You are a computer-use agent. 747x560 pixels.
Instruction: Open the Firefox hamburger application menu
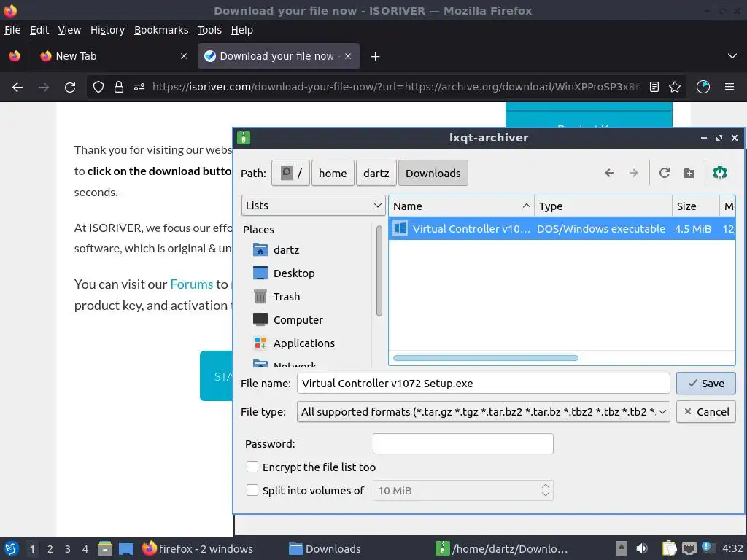pyautogui.click(x=729, y=87)
